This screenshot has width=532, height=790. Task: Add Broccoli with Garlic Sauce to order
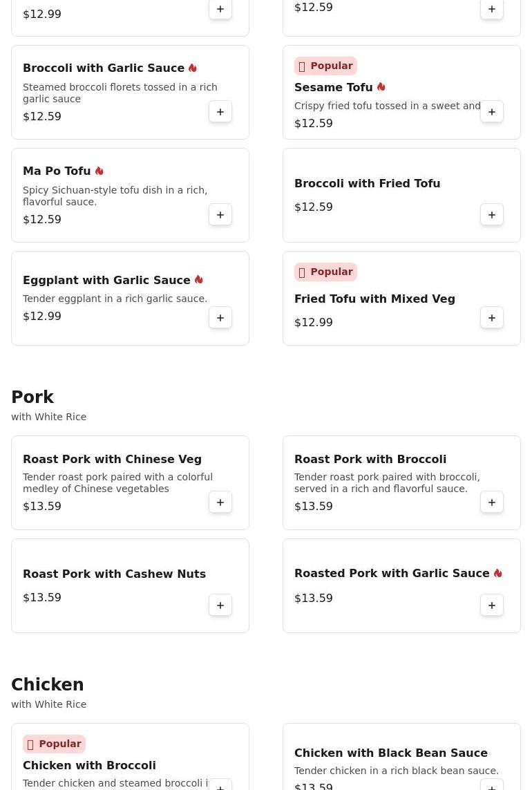point(220,112)
